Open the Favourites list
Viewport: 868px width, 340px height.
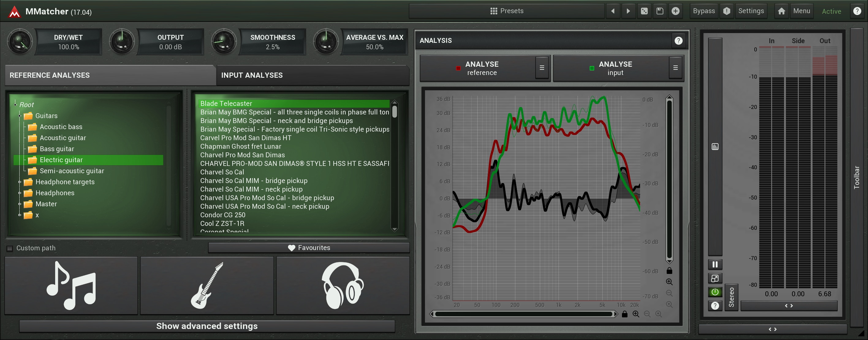pyautogui.click(x=309, y=248)
